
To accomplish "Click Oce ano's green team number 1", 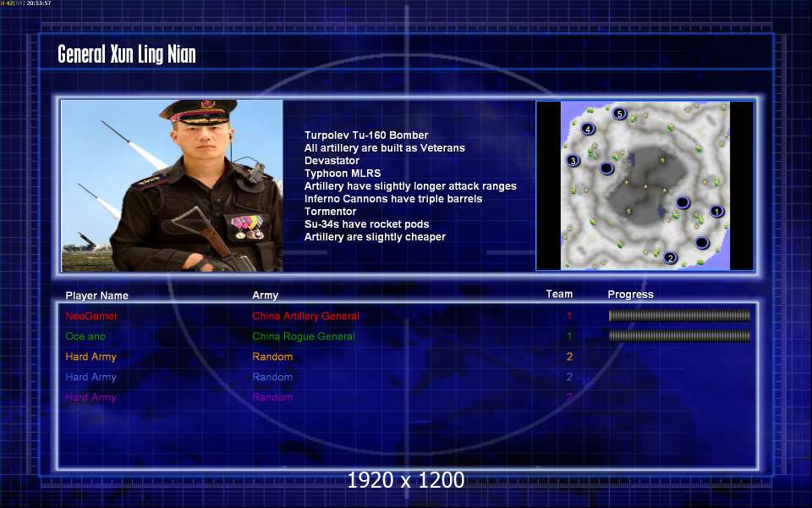I will 569,336.
